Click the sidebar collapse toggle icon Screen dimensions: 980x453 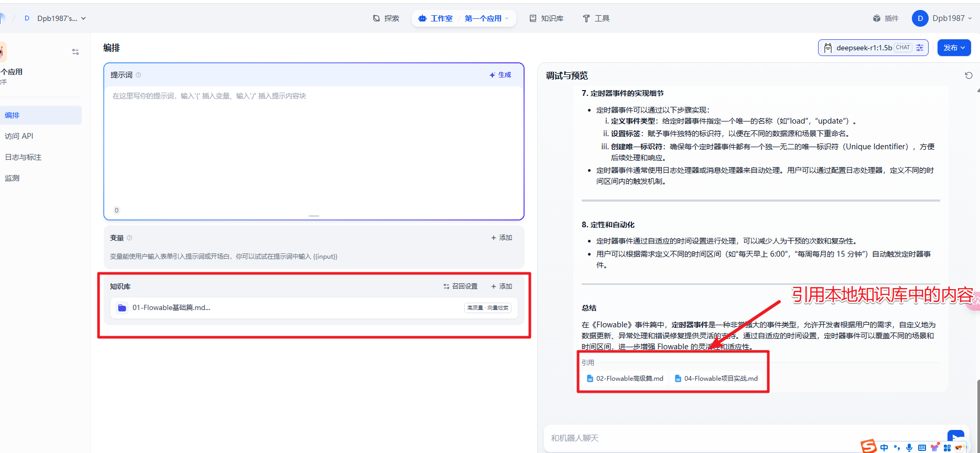pos(75,52)
